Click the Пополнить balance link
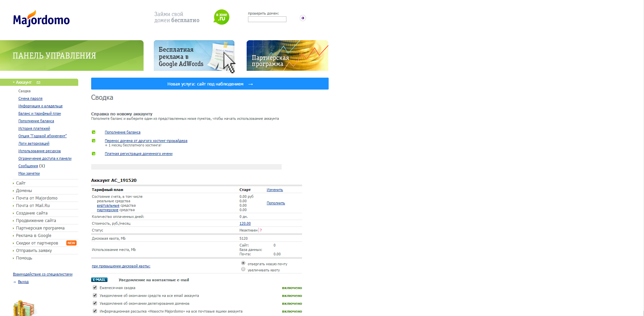 [x=276, y=203]
